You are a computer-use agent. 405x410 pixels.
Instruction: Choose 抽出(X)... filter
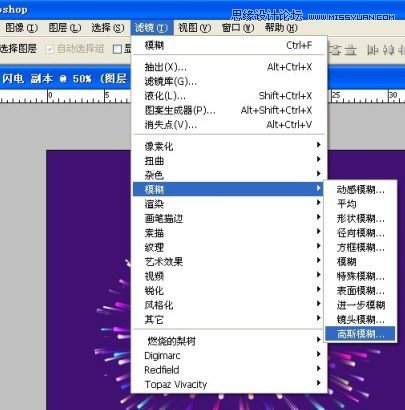(229, 67)
